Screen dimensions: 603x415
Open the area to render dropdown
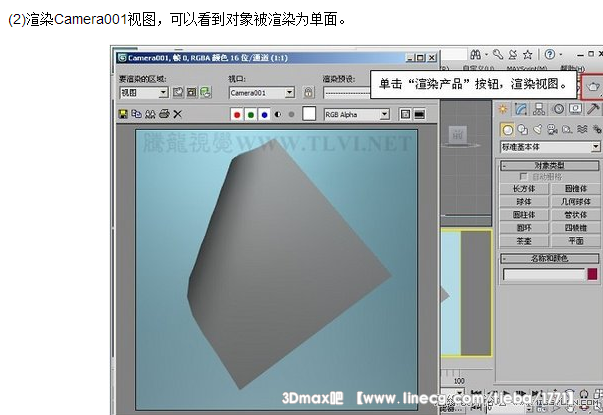pyautogui.click(x=163, y=92)
